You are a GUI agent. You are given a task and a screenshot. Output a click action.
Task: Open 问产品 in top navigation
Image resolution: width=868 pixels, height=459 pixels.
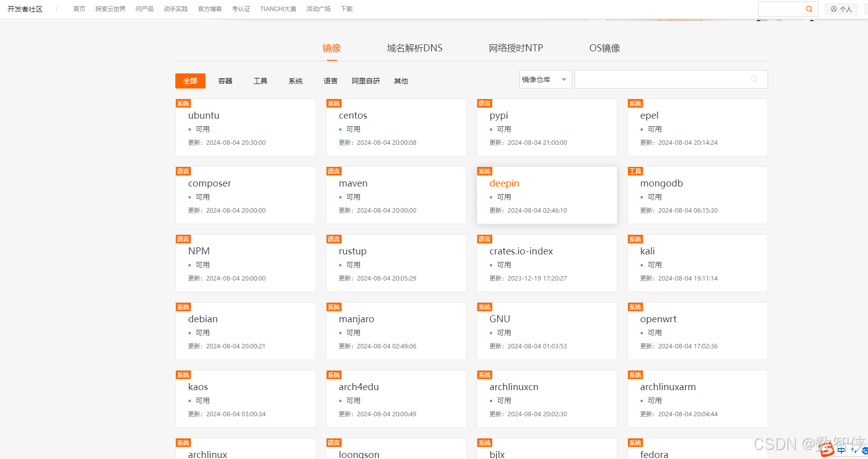coord(145,9)
